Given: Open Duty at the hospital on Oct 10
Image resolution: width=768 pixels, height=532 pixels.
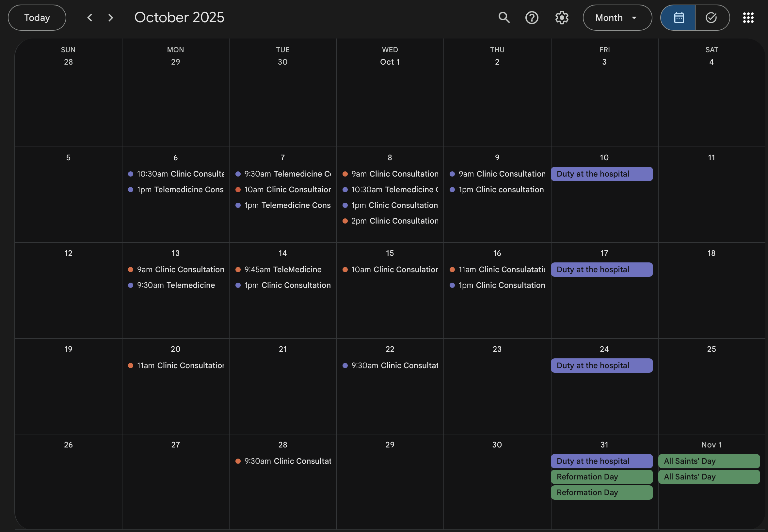Looking at the screenshot, I should tap(601, 174).
